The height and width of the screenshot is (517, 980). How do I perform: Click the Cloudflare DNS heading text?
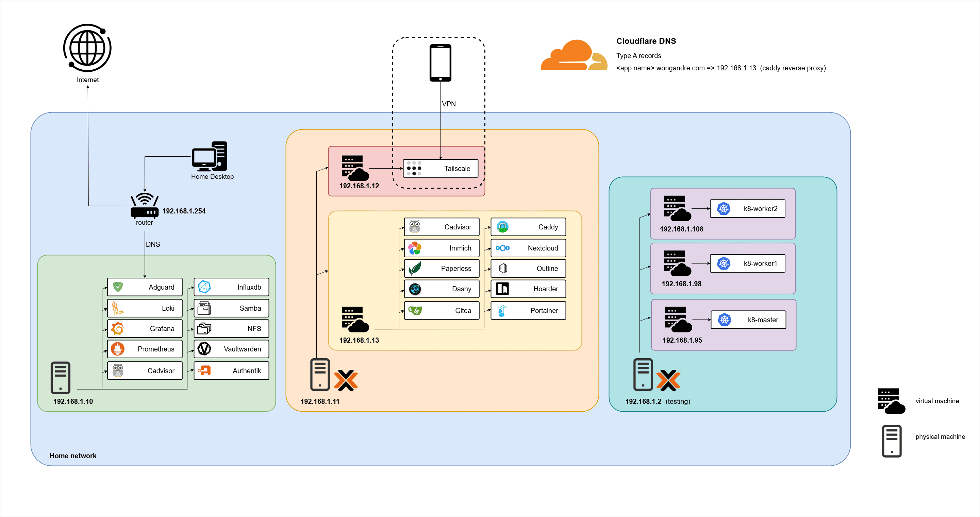pos(646,41)
